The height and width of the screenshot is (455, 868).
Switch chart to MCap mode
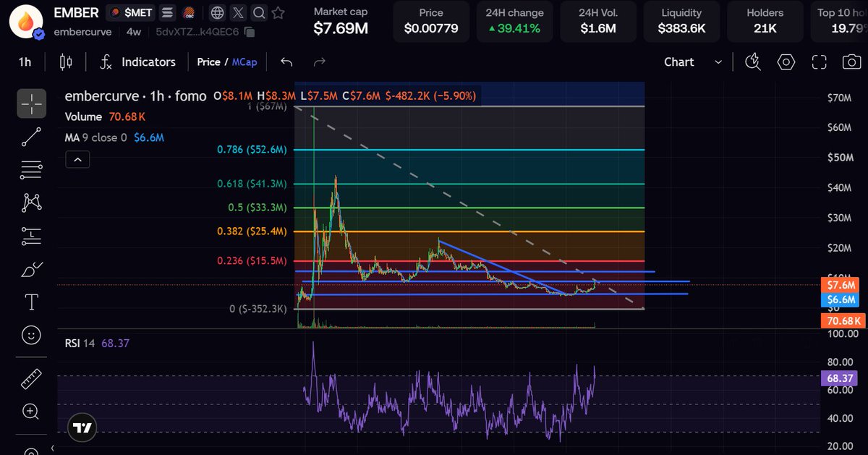pos(244,62)
